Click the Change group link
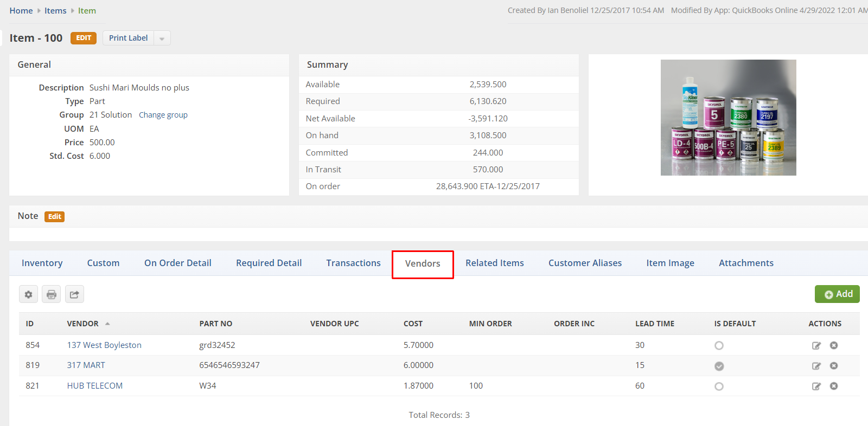The image size is (868, 426). 163,115
